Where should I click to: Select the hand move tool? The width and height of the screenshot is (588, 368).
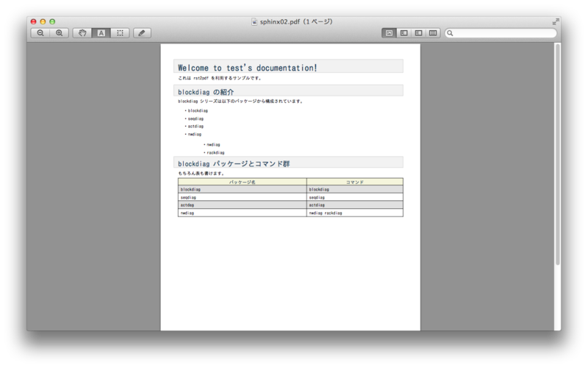pyautogui.click(x=82, y=33)
